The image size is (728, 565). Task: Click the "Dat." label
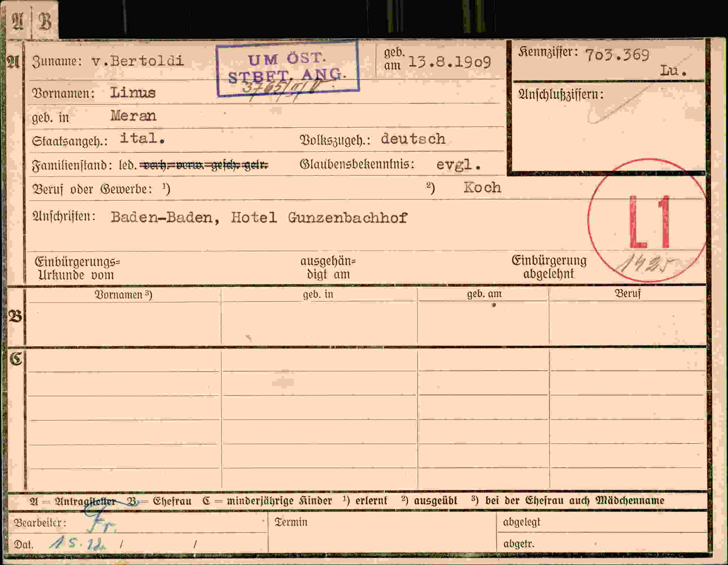point(23,545)
